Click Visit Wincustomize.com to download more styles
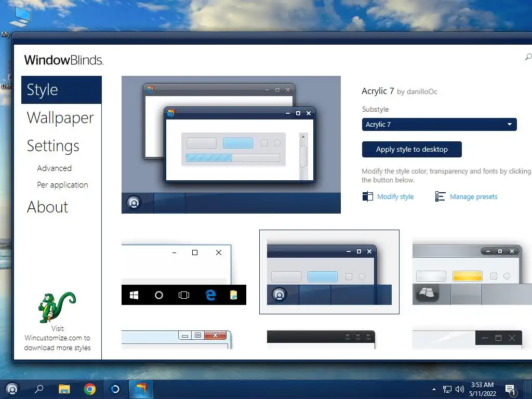This screenshot has height=399, width=532. pos(57,338)
